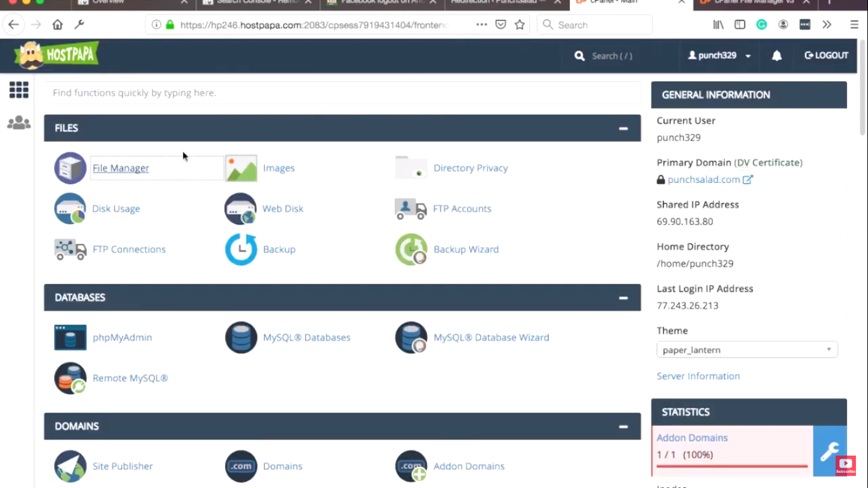Click the Disk Usage icon

pos(70,208)
